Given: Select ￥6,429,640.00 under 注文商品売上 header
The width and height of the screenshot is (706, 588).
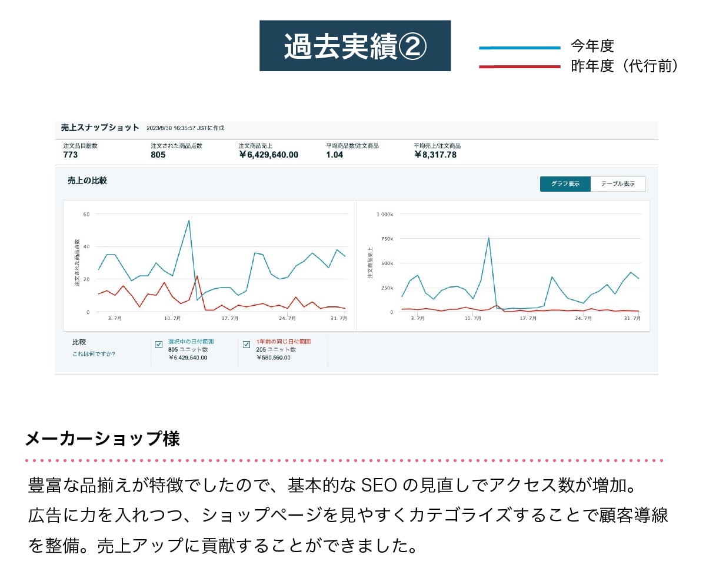Looking at the screenshot, I should [268, 155].
